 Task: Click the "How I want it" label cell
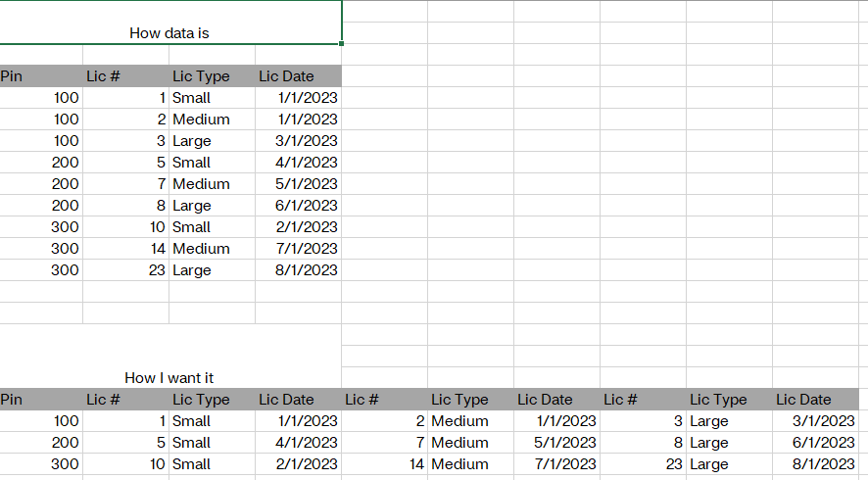point(169,377)
